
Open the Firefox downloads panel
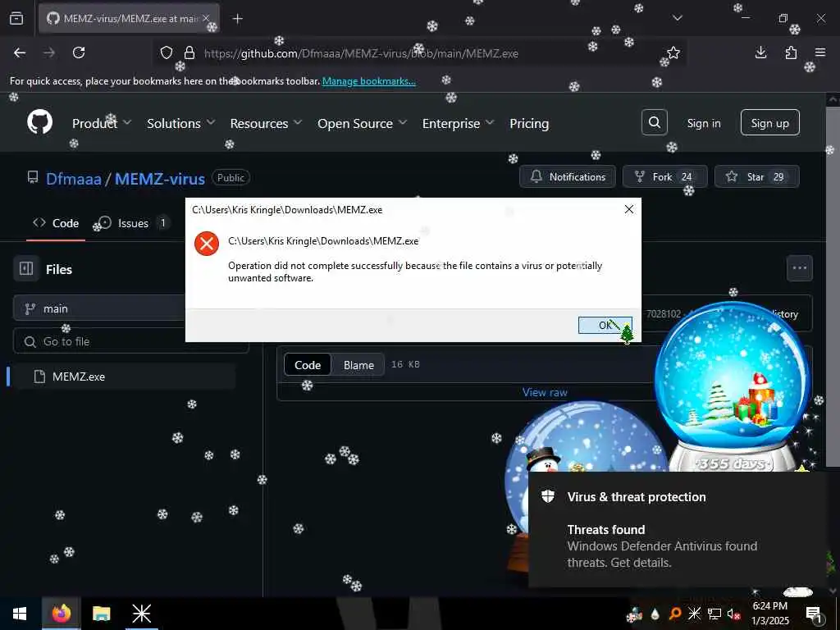pos(760,52)
